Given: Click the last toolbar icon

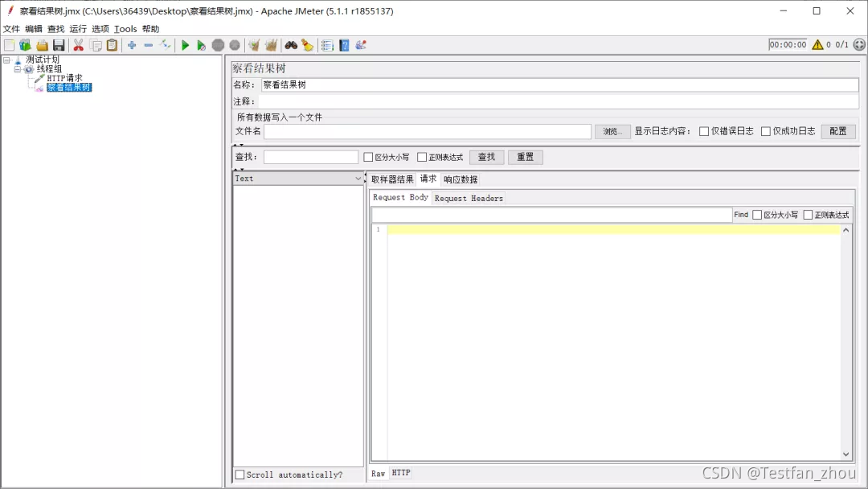Looking at the screenshot, I should pos(361,45).
